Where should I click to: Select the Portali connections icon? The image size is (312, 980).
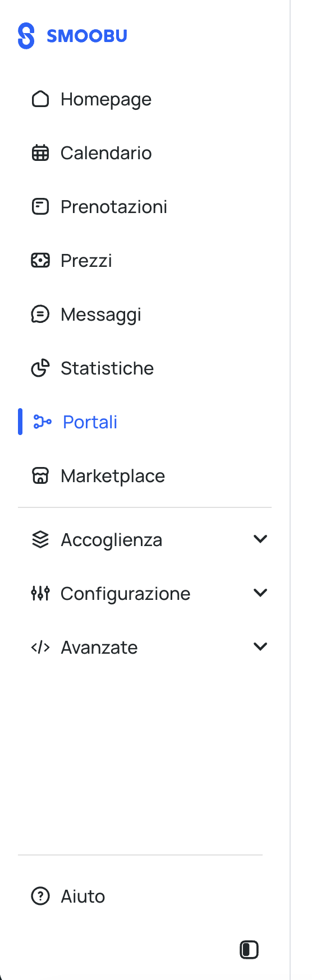click(43, 422)
